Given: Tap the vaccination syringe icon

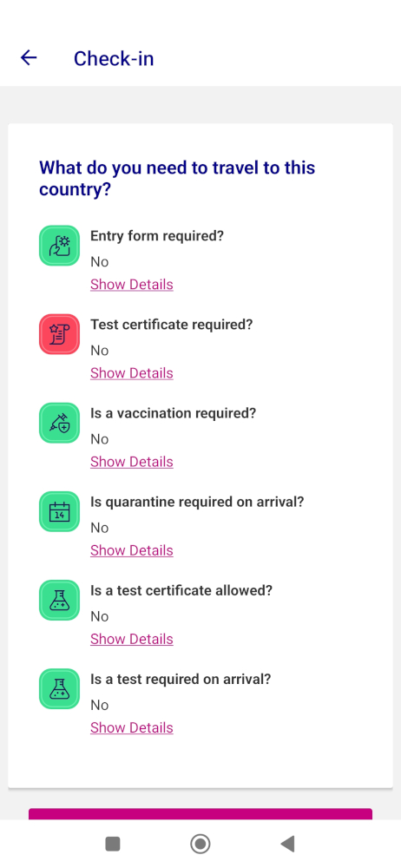Looking at the screenshot, I should pos(59,423).
